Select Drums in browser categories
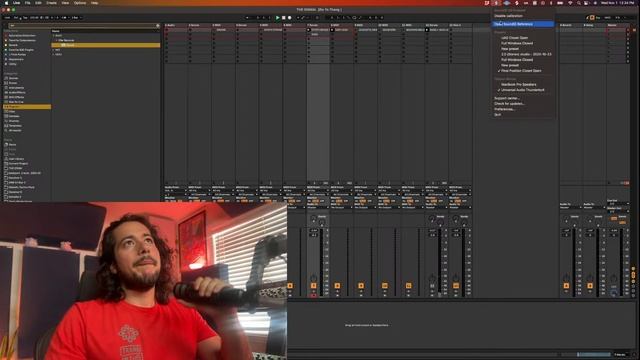The image size is (640, 360). click(x=13, y=83)
